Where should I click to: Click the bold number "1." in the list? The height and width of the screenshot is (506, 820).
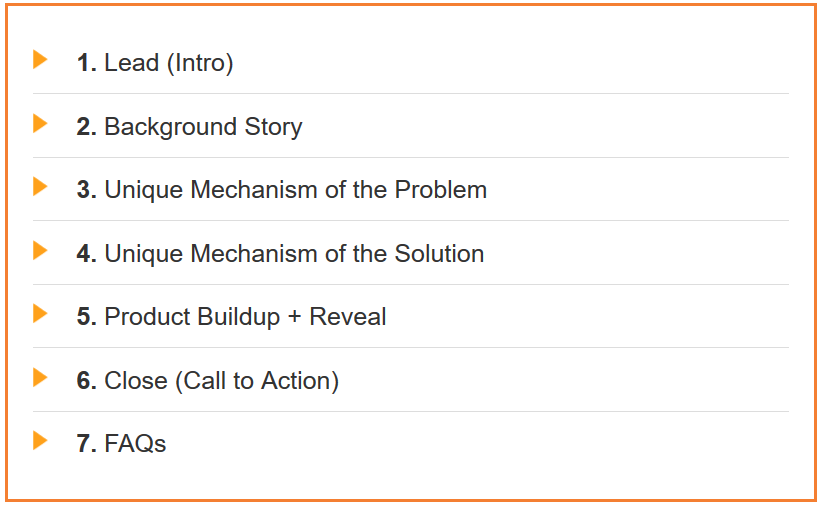pyautogui.click(x=87, y=63)
